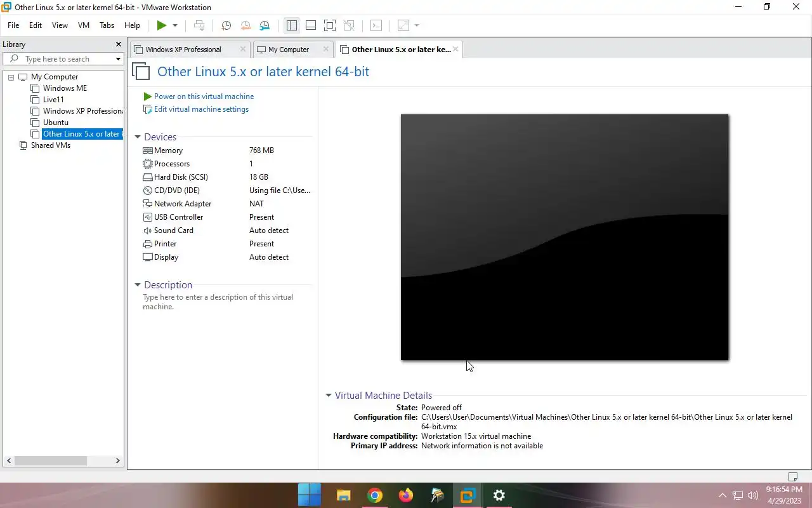Open the Help menu
Screen dimensions: 812x508
pyautogui.click(x=132, y=25)
